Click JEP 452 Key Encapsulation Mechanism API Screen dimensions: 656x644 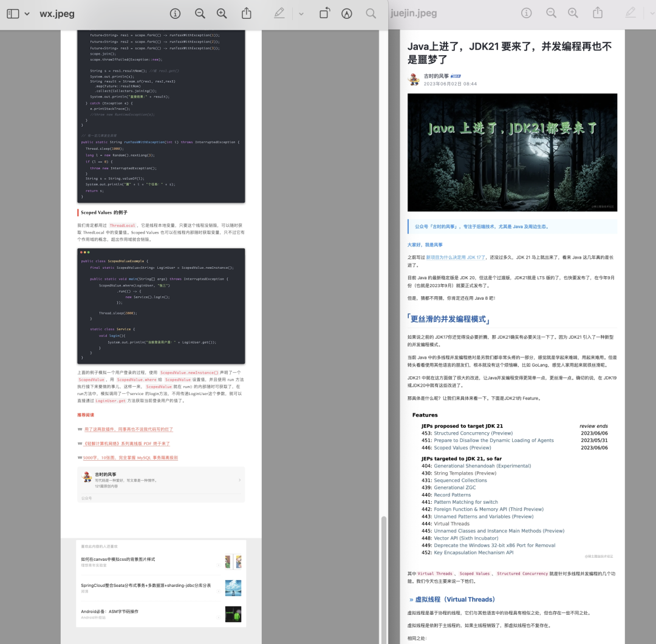(474, 553)
